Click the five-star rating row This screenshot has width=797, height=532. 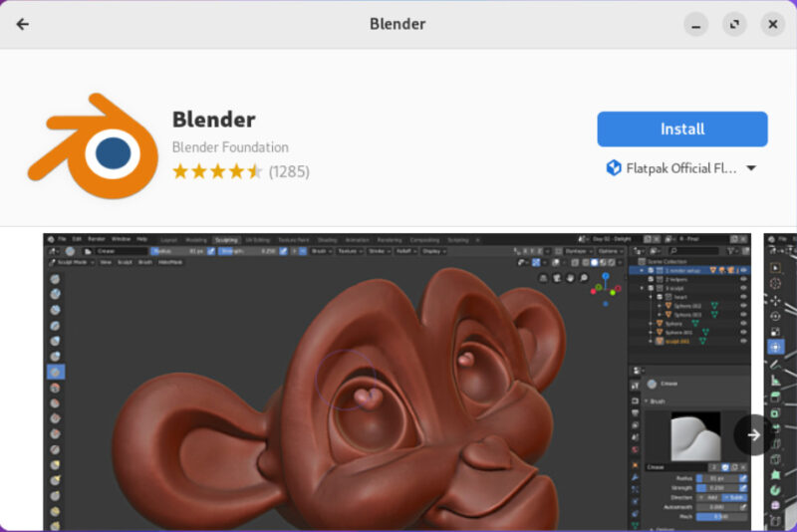[217, 171]
